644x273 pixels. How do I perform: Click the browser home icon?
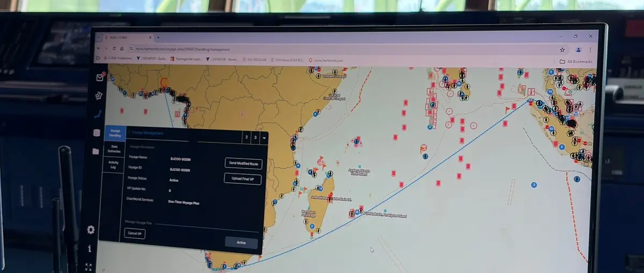[122, 49]
